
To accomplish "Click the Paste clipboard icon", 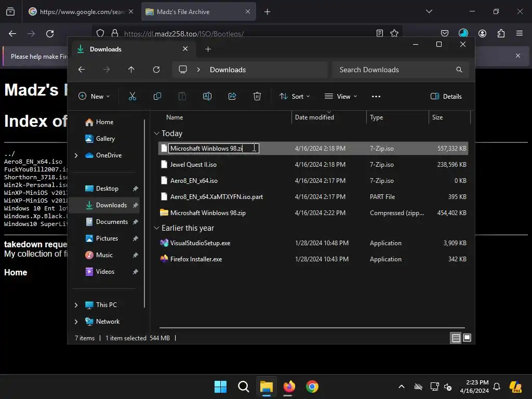I will [182, 96].
